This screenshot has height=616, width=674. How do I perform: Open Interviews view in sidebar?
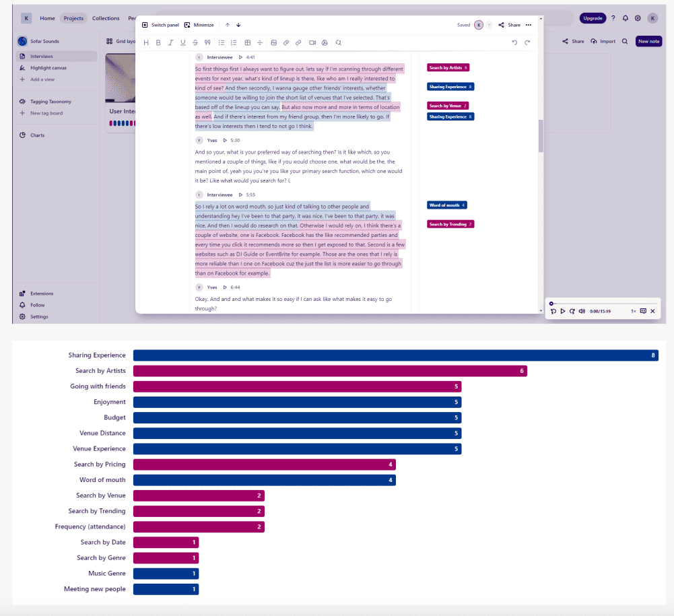tap(57, 57)
